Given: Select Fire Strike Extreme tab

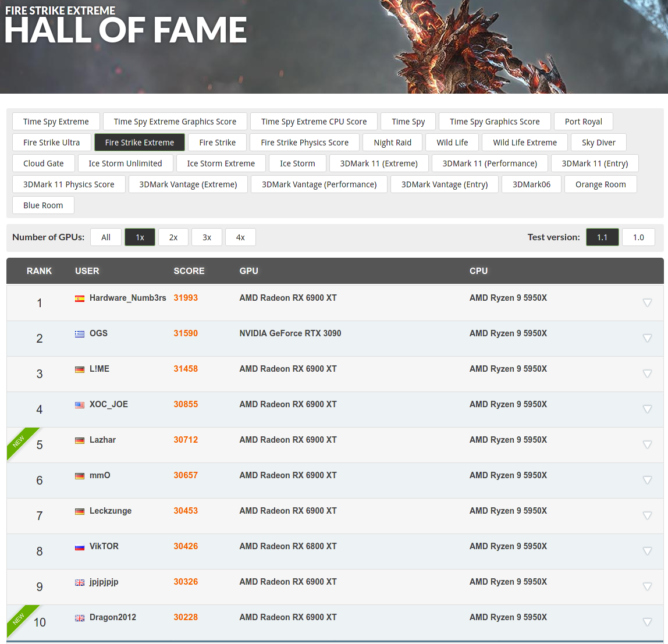Looking at the screenshot, I should tap(140, 143).
